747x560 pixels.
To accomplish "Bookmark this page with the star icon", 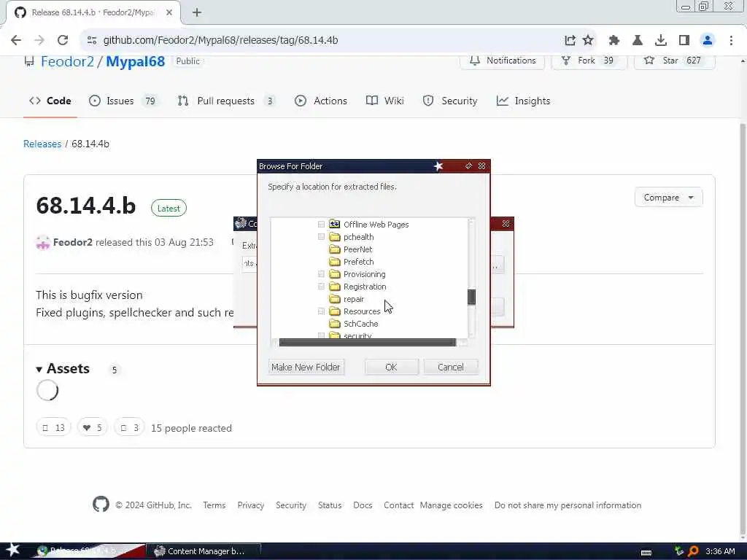I will (x=588, y=40).
